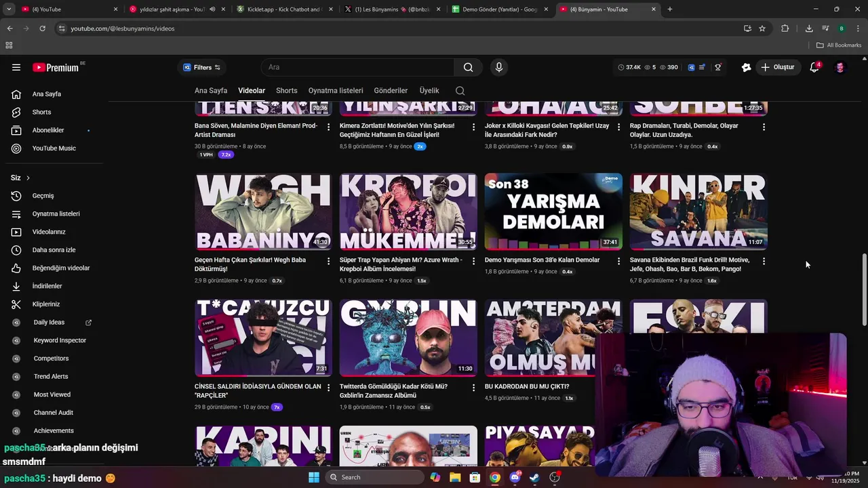
Task: Expand the 'Siz' section chevron
Action: (28, 178)
